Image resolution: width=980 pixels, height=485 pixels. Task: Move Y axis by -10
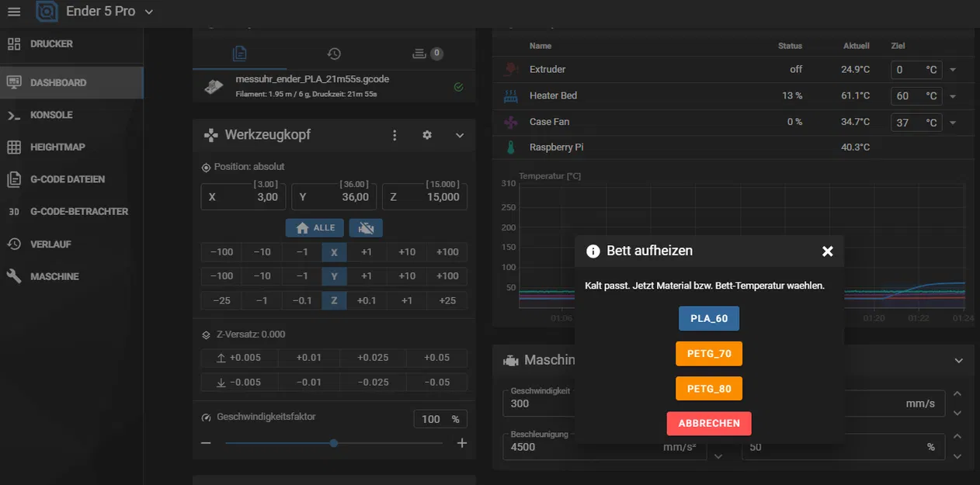tap(262, 276)
